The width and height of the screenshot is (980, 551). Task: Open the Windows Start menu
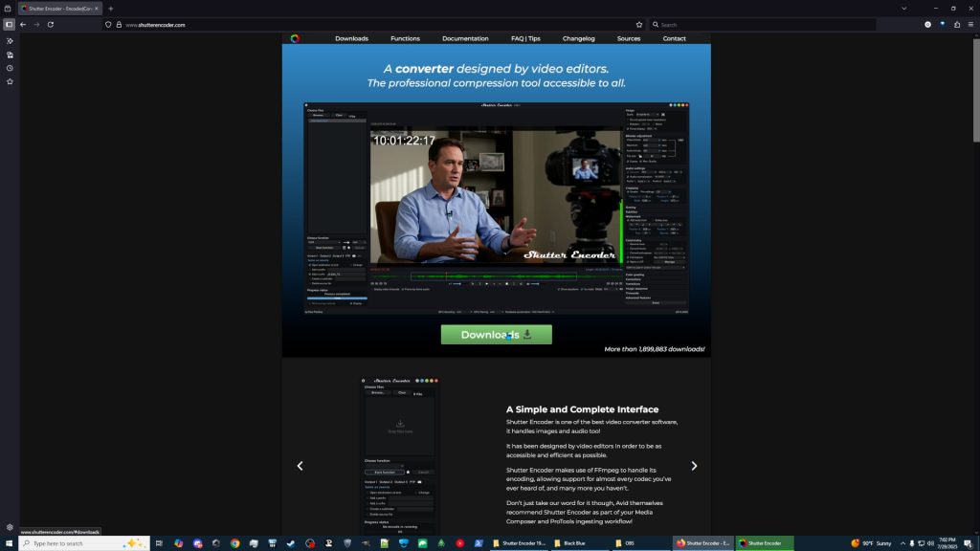coord(9,543)
